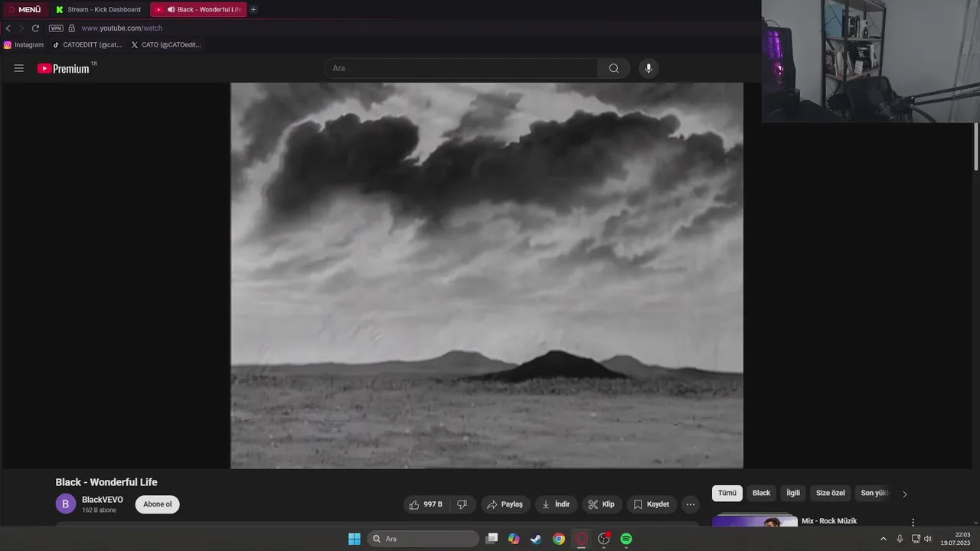Open OBS Studio from the taskbar
The width and height of the screenshot is (980, 551).
point(603,539)
